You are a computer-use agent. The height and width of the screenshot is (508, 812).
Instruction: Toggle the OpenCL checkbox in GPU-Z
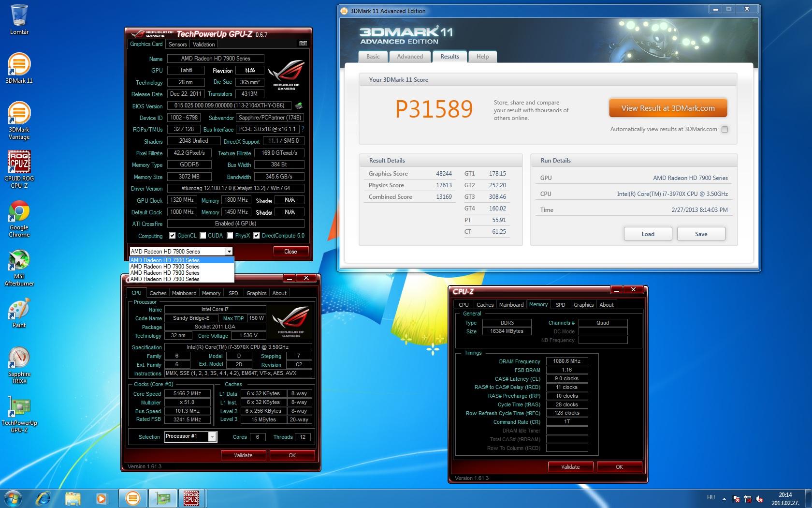[x=172, y=236]
